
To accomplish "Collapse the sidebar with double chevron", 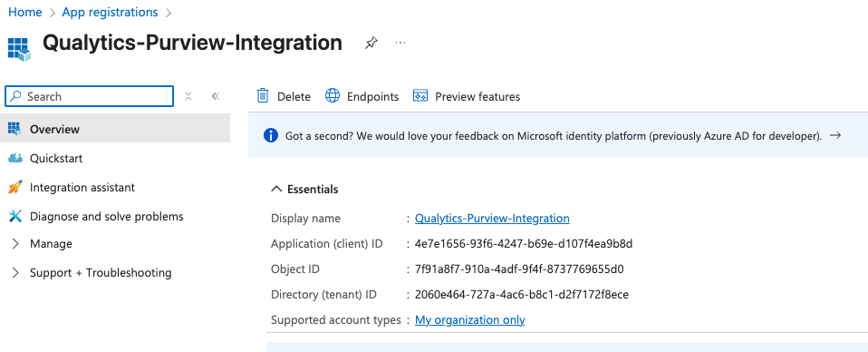I will (x=216, y=96).
